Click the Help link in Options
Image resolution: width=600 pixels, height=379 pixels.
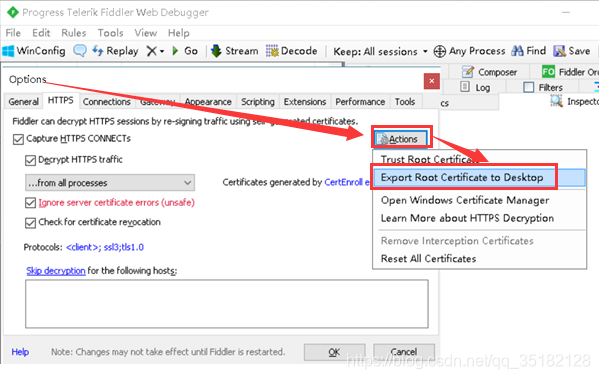coord(20,352)
